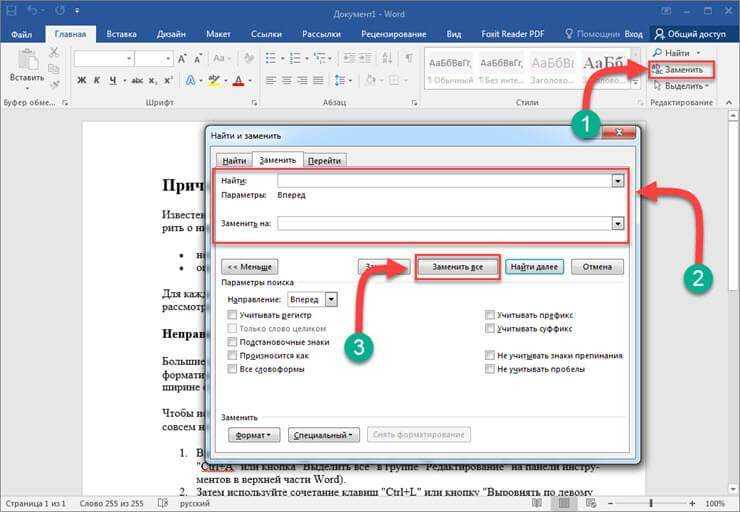Open the Файл menu
Screen dimensions: 740x512
(22, 34)
